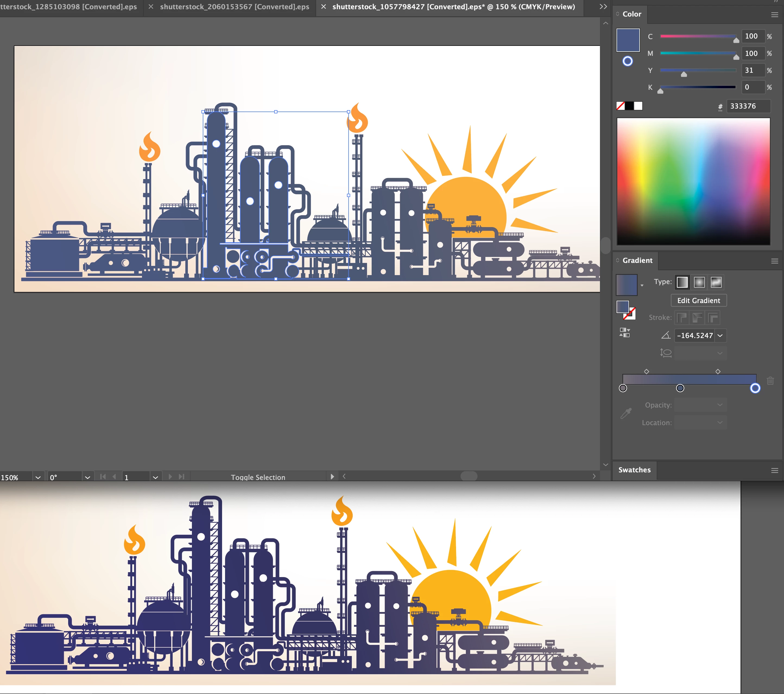
Task: Open the Gradient panel options menu
Action: pos(774,261)
